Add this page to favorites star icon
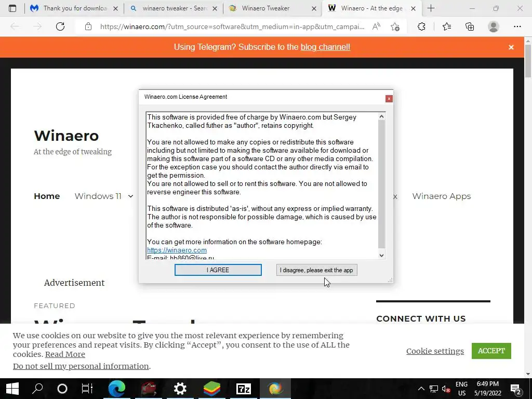532x399 pixels. pos(395,26)
